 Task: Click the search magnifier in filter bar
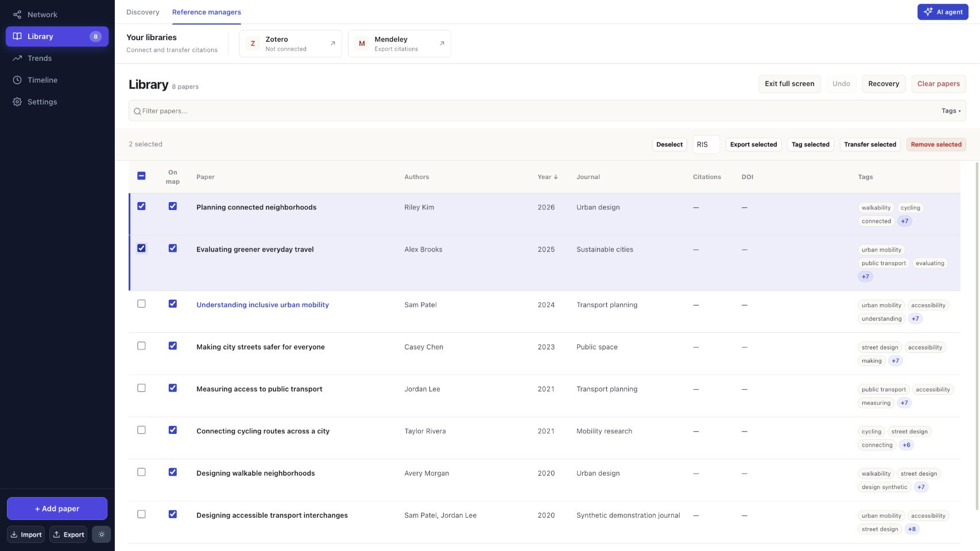point(137,111)
